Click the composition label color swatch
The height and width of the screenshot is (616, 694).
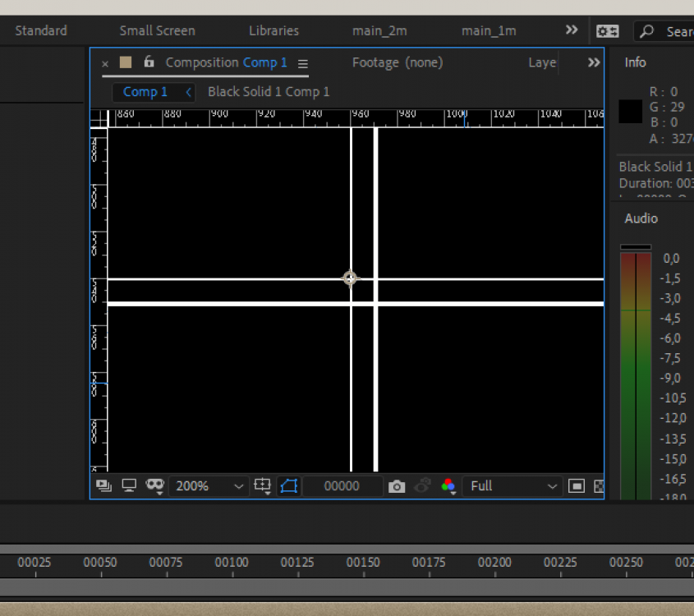(x=126, y=62)
